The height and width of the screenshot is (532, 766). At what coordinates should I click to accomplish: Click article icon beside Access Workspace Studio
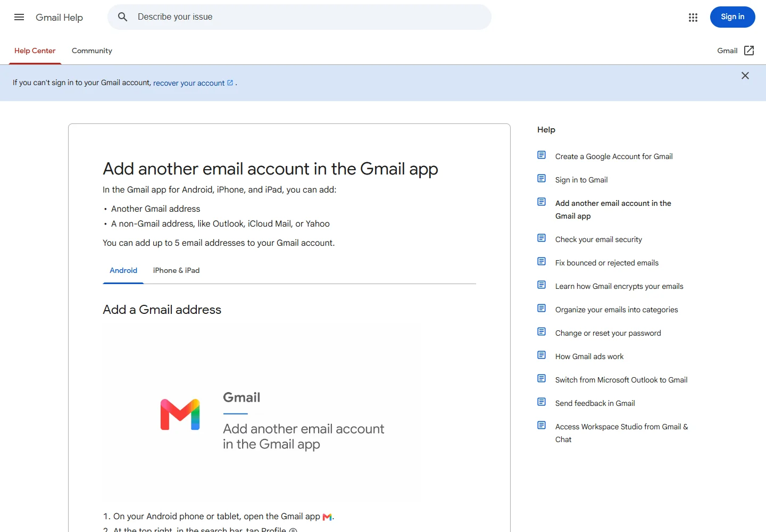(542, 425)
